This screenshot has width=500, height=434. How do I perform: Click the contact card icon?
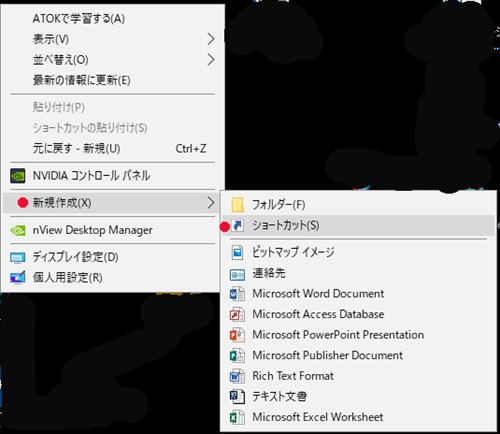coord(238,275)
